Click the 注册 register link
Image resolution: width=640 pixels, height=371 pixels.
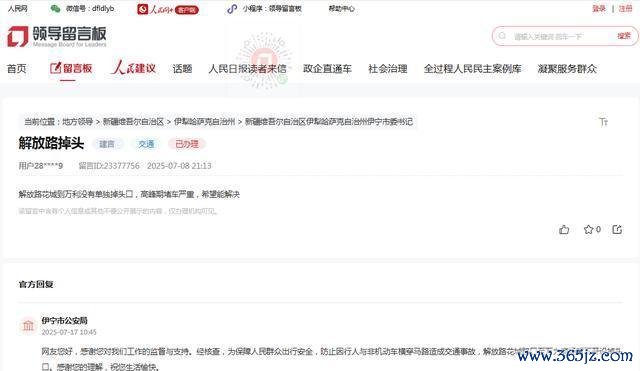pos(625,9)
